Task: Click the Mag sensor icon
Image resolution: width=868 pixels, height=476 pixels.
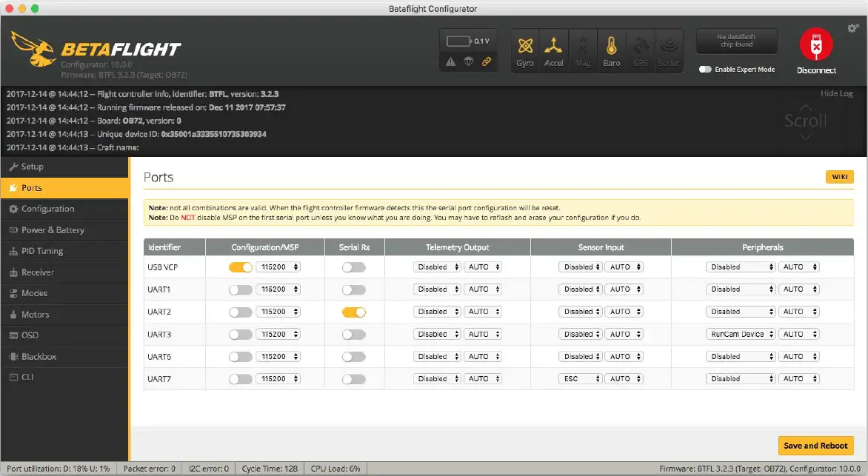Action: [582, 45]
